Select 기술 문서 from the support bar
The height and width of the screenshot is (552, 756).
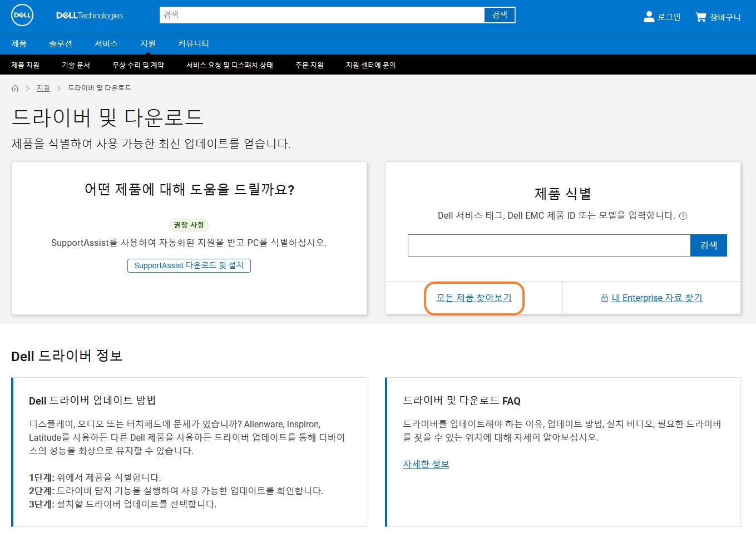pyautogui.click(x=76, y=65)
